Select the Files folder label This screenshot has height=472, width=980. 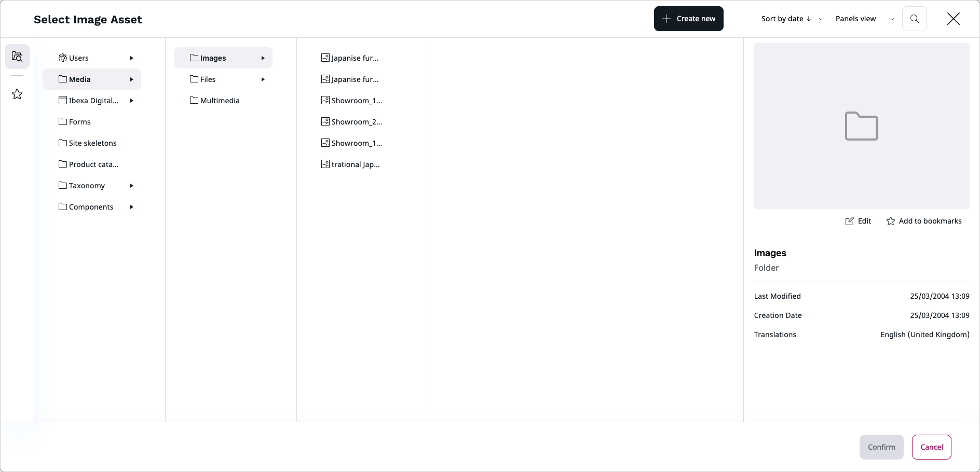tap(208, 79)
